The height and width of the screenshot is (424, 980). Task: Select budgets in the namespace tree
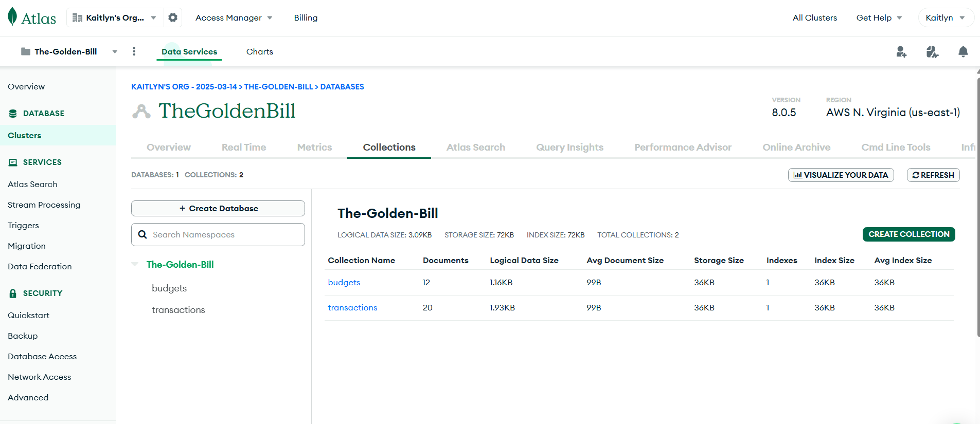tap(169, 288)
